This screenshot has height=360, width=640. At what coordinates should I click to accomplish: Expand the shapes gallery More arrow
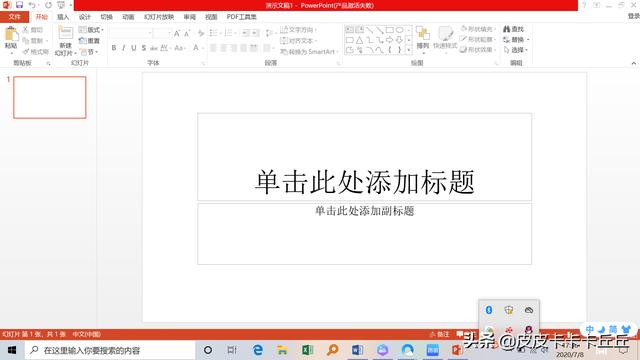pos(409,50)
